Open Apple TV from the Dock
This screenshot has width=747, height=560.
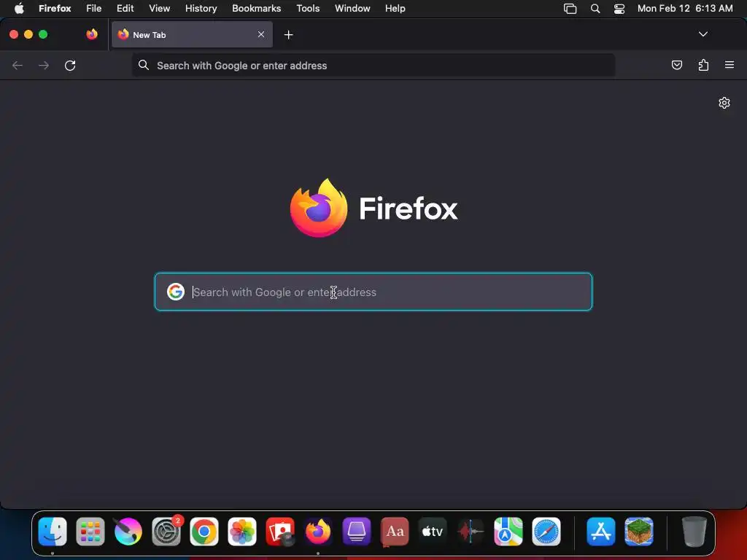(433, 532)
